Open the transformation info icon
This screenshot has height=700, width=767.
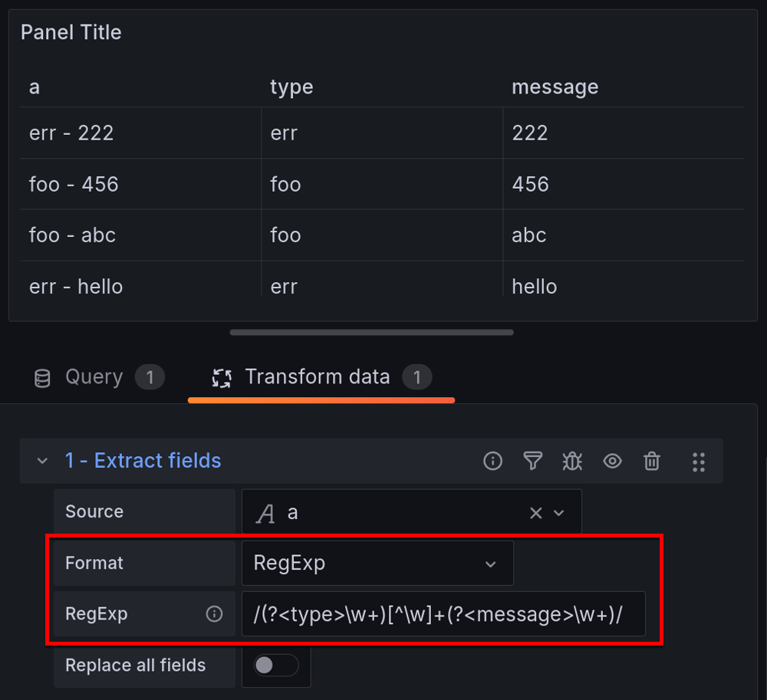pos(492,461)
